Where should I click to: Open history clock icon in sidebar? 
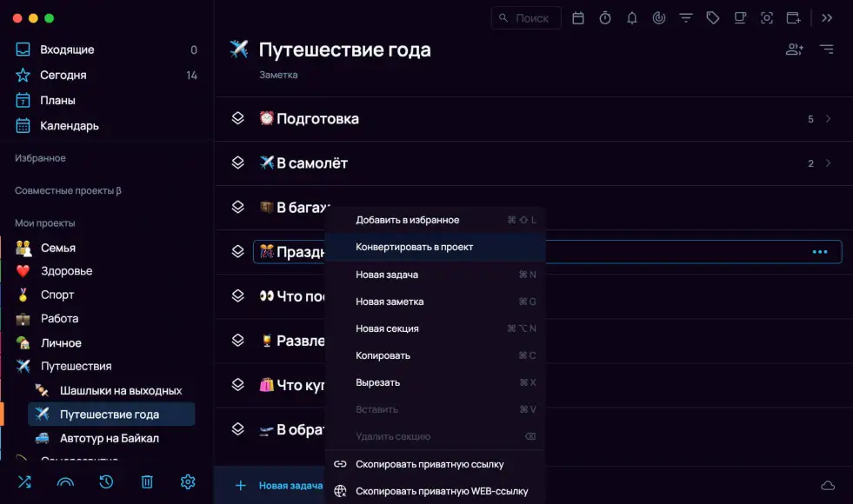(x=106, y=481)
